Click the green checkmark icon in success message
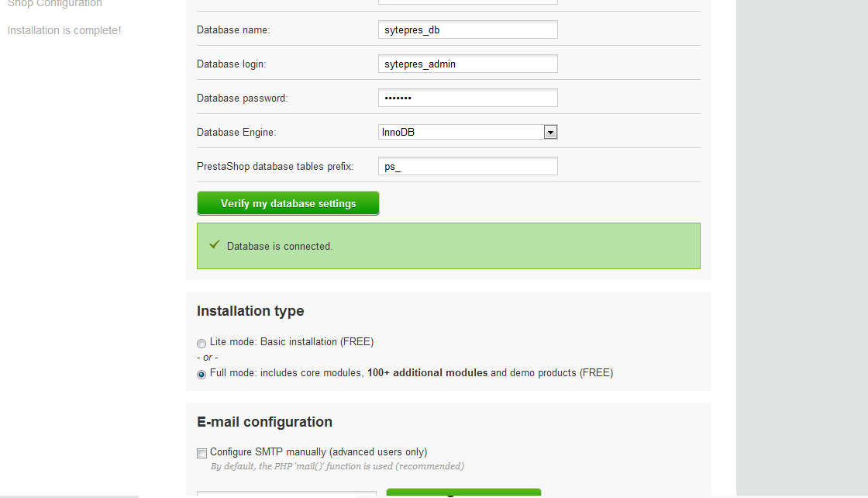The height and width of the screenshot is (498, 868). [215, 245]
